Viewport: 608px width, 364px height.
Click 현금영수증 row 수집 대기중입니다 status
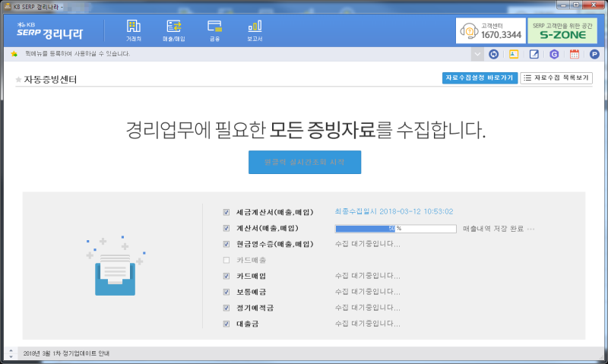(368, 244)
